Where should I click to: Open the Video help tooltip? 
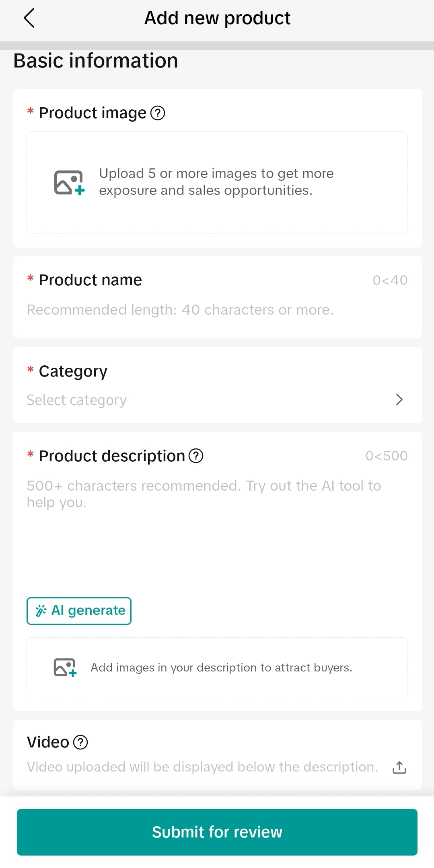[x=80, y=742]
